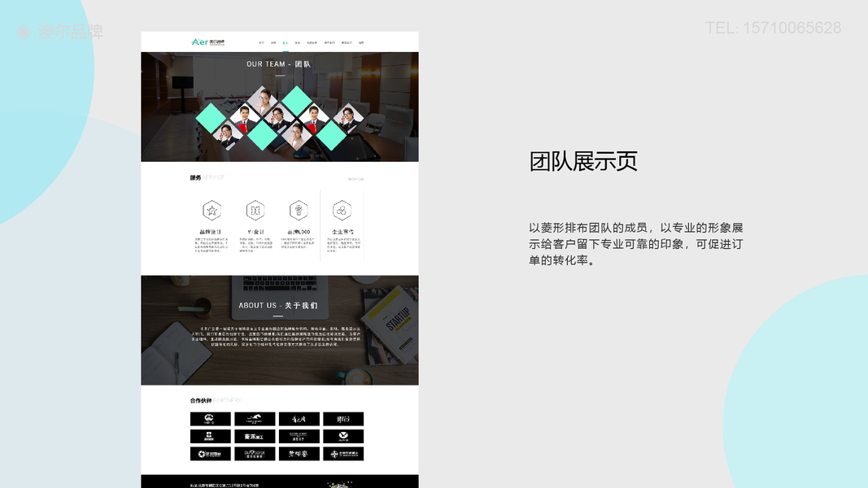Image resolution: width=868 pixels, height=488 pixels.
Task: Click the cross emblem partner logo in the bottom row
Action: point(343,454)
